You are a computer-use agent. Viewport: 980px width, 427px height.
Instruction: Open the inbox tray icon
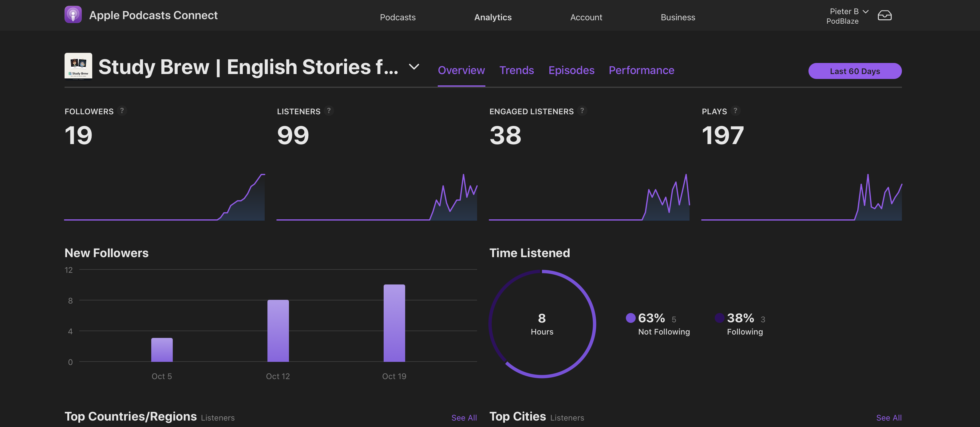click(884, 15)
